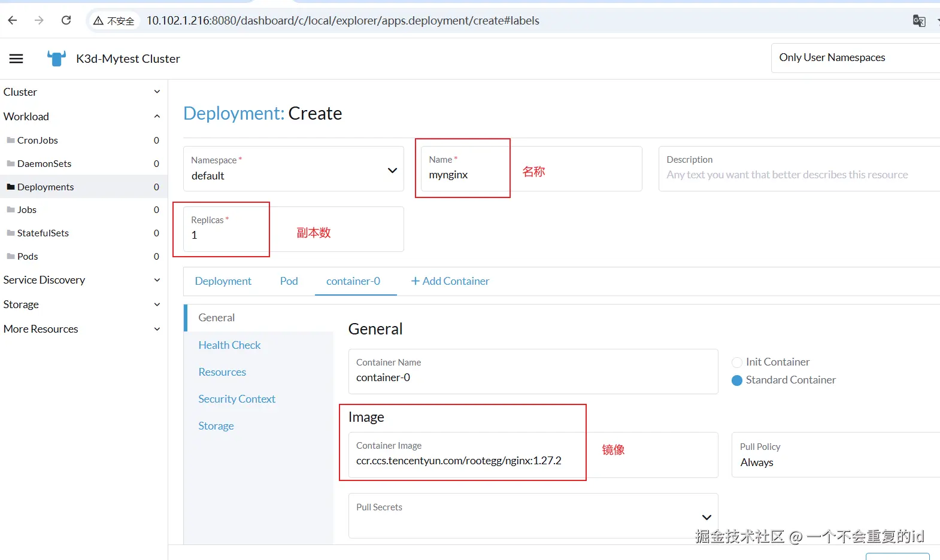Select the container-0 tab
The image size is (940, 560).
[x=353, y=281]
